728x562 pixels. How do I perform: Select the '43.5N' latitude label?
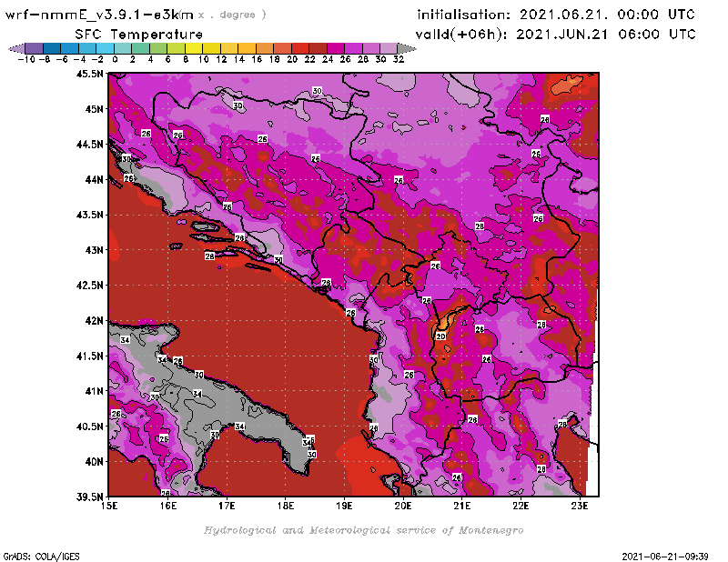90,215
